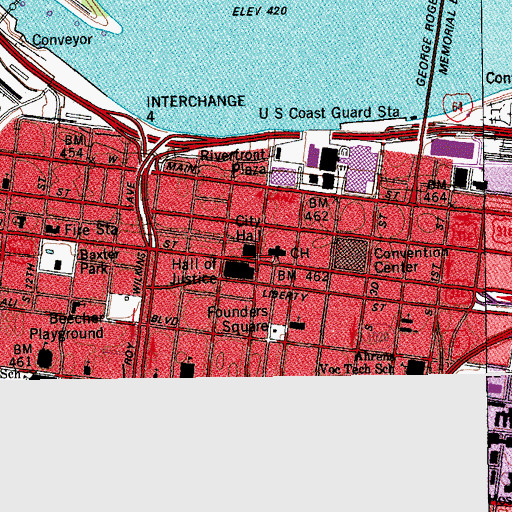Click the 12TH street label
The width and height of the screenshot is (512, 512).
pos(29,276)
